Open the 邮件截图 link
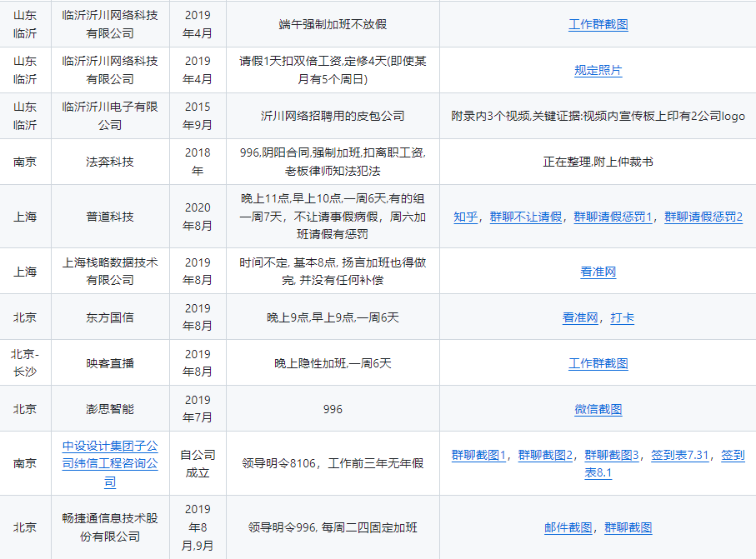This screenshot has width=756, height=559. [568, 527]
